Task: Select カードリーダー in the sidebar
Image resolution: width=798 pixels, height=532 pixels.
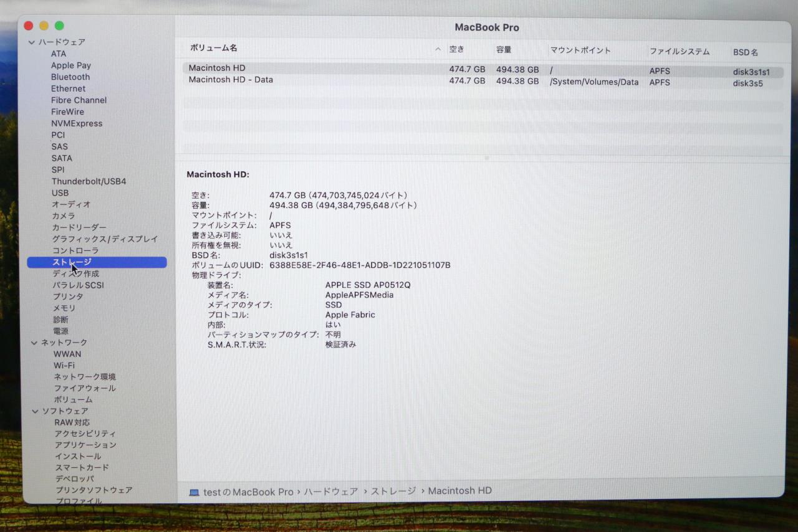Action: coord(79,227)
